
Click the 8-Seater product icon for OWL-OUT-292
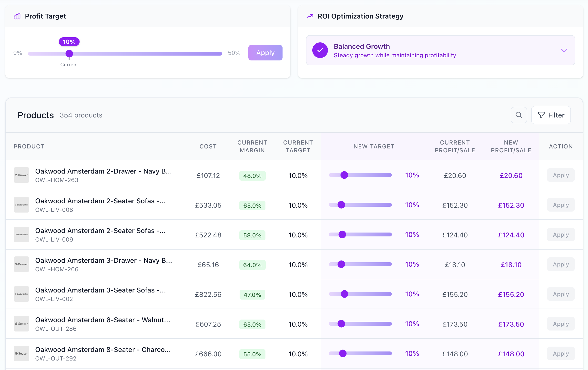[x=21, y=353]
